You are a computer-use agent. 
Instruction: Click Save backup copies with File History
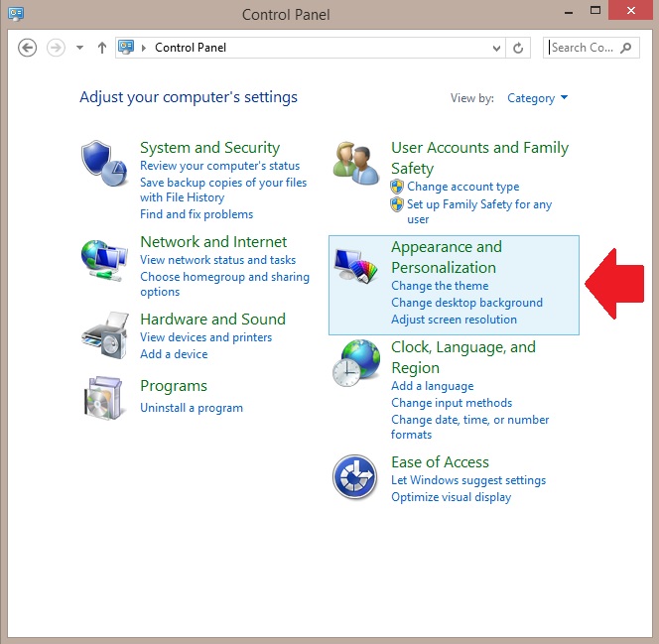(223, 190)
